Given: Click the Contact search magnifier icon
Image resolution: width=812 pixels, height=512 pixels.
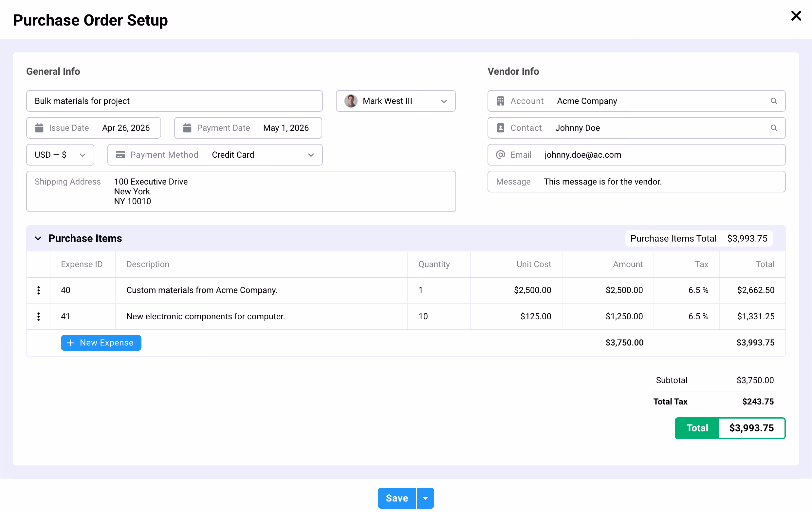Looking at the screenshot, I should [x=774, y=128].
